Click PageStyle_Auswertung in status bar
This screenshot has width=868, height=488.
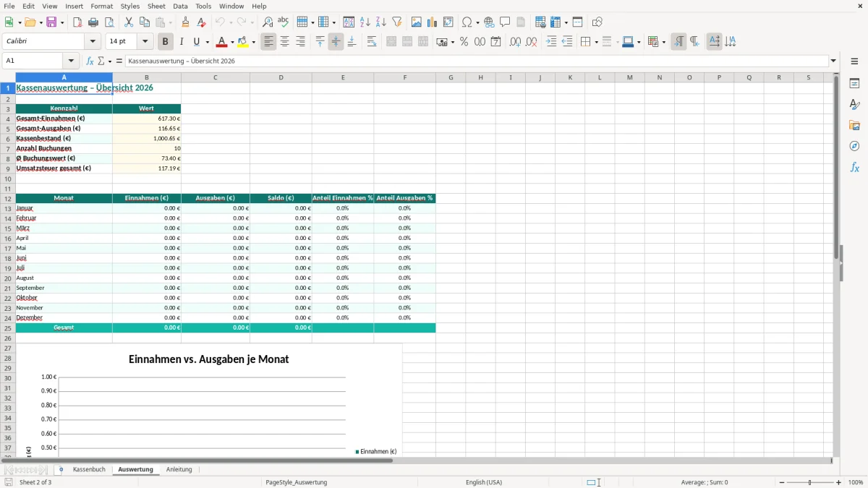point(297,482)
